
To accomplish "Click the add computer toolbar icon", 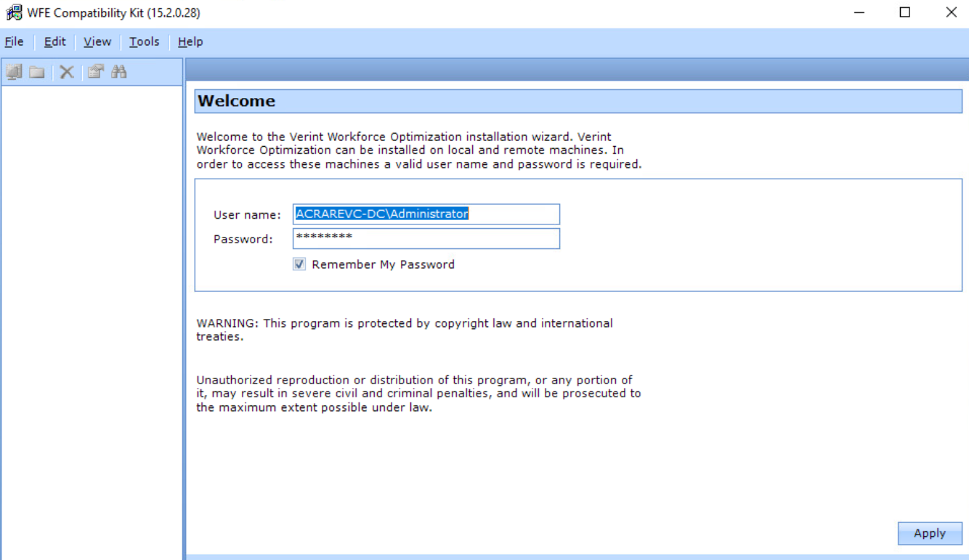I will (x=14, y=71).
